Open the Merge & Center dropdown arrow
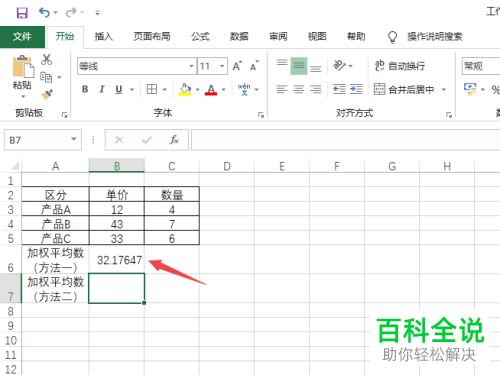 tap(444, 89)
